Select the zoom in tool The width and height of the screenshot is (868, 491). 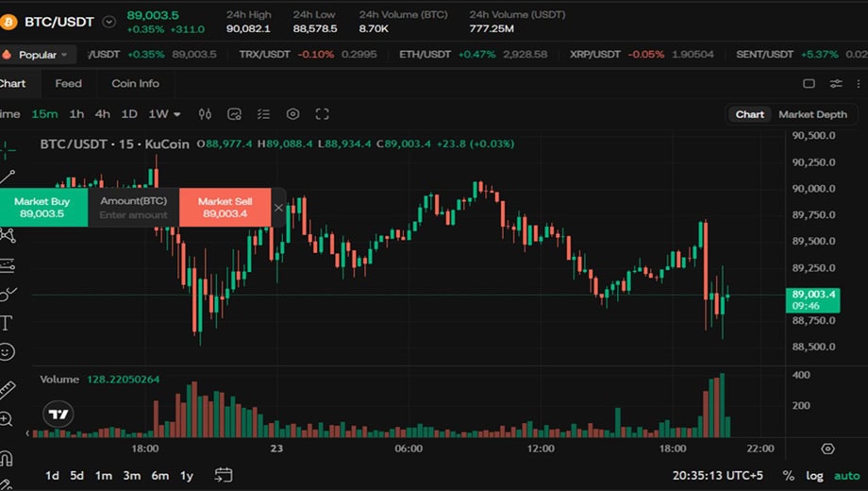click(x=6, y=419)
